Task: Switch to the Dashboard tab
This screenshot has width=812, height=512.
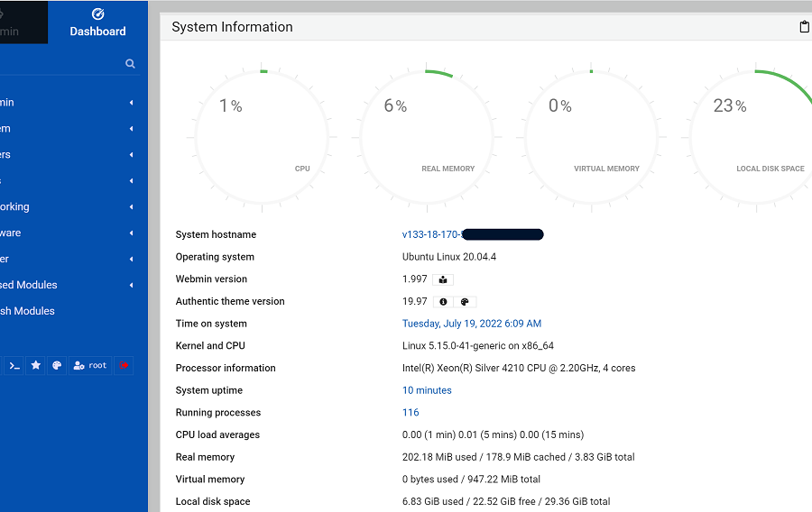Action: tap(98, 23)
